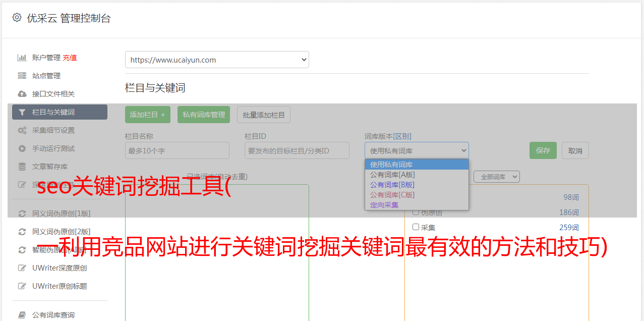Click the database icon for 文章暂存库
The height and width of the screenshot is (321, 644).
coord(22,167)
